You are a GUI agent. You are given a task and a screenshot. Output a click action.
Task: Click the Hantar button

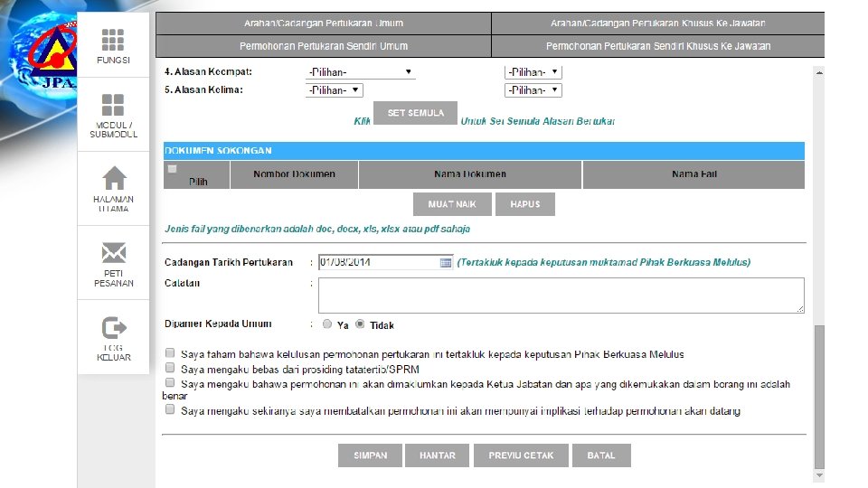click(x=437, y=455)
